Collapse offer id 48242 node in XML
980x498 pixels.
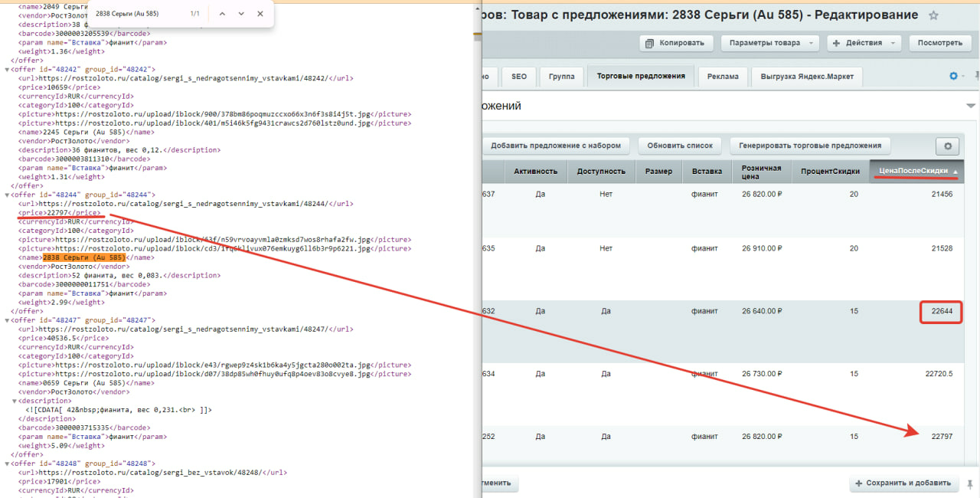(7, 69)
